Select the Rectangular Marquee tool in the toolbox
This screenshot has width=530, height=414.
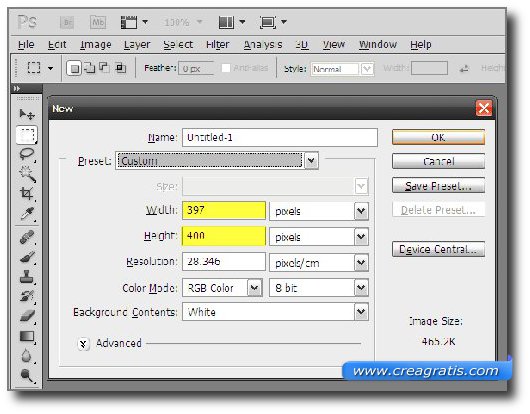(x=27, y=135)
